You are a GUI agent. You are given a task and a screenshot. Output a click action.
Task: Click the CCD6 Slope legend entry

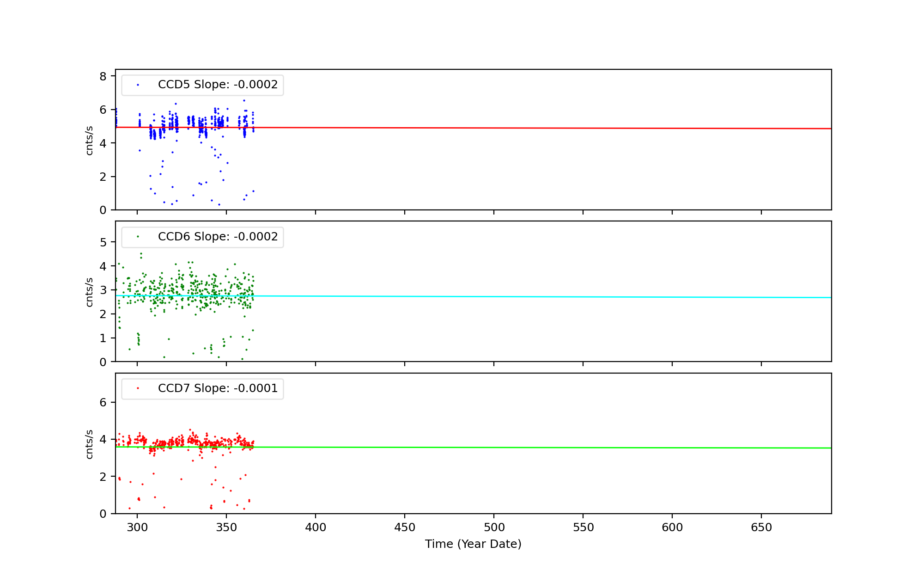coord(218,237)
